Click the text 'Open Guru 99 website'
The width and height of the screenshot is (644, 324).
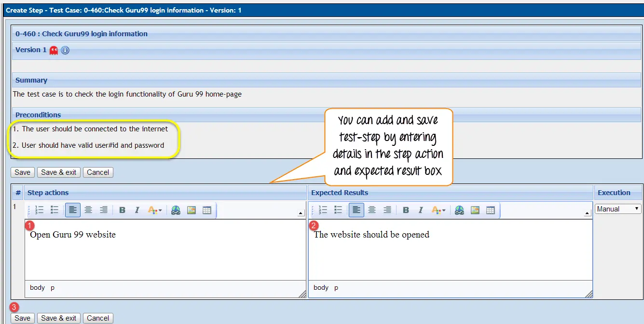pyautogui.click(x=73, y=235)
